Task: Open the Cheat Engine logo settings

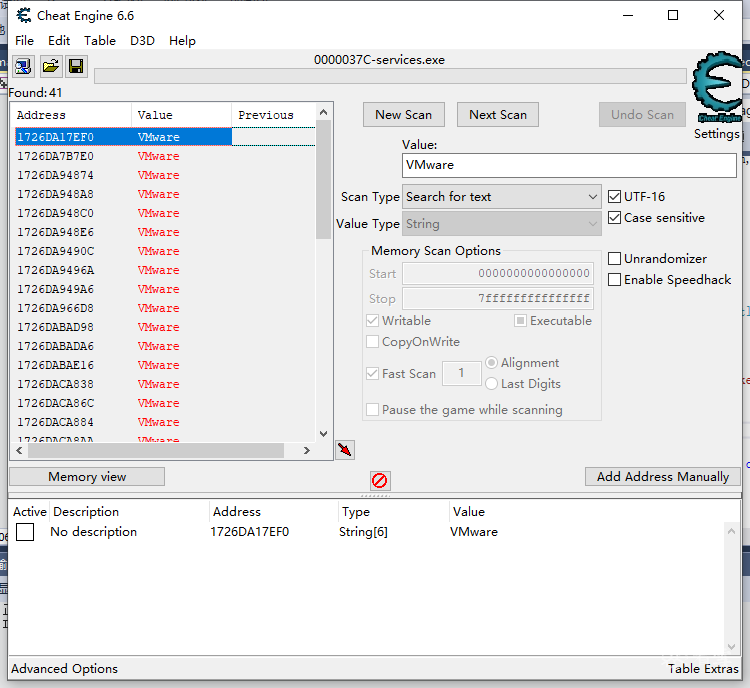Action: (x=717, y=87)
